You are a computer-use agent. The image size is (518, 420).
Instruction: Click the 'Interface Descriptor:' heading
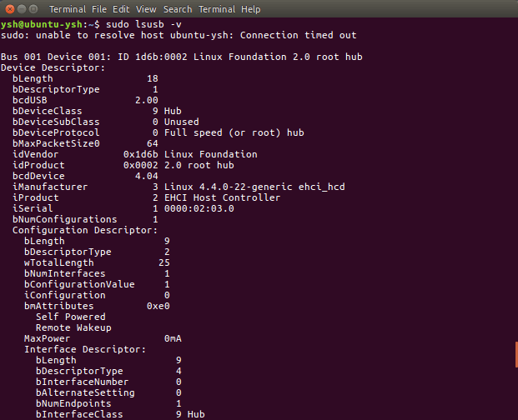pos(85,349)
